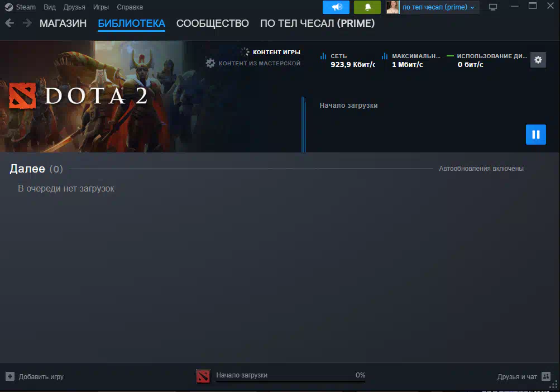Click the window resize grip
This screenshot has height=392, width=560.
click(x=553, y=385)
